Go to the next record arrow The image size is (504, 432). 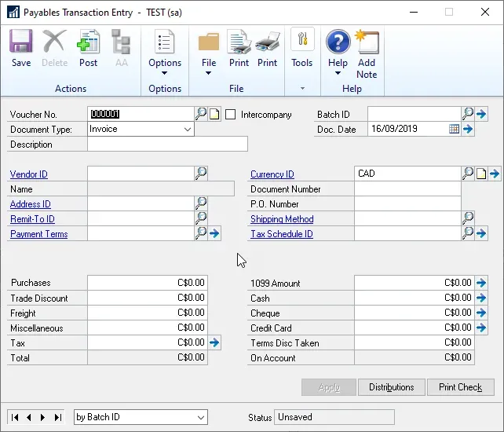point(42,417)
